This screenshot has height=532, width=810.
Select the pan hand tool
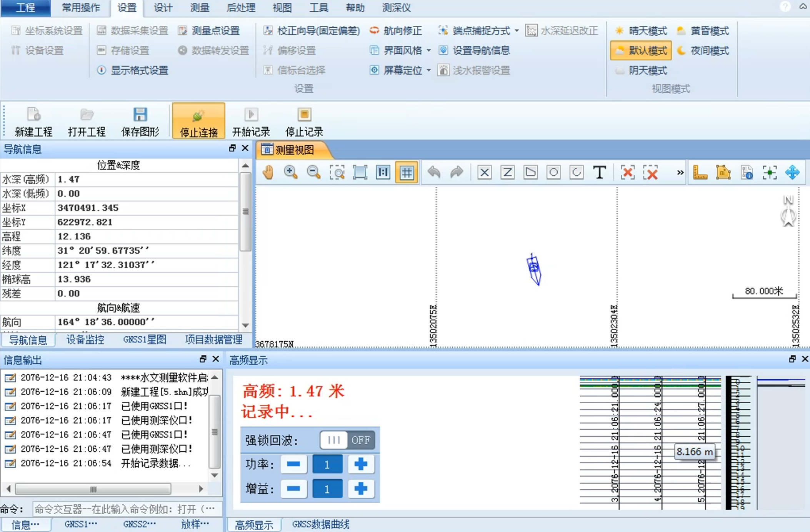(x=268, y=172)
